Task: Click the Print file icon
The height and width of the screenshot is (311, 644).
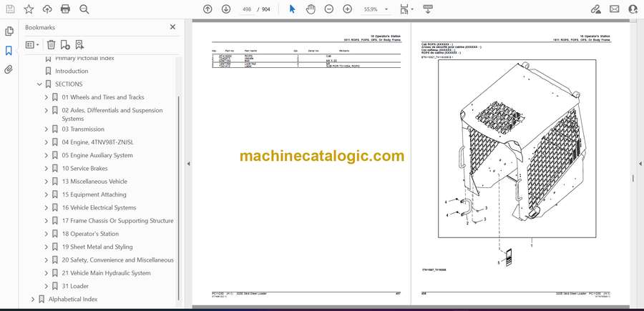Action: 66,9
